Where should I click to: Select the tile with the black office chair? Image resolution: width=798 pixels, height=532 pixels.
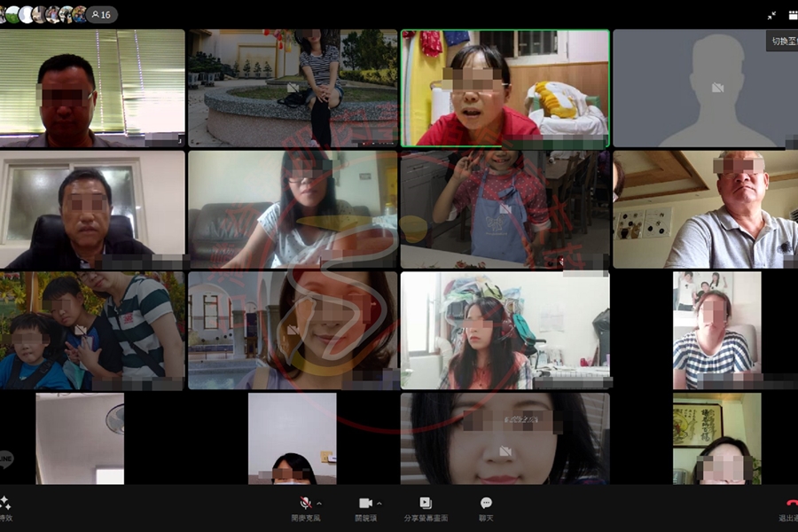tap(92, 209)
